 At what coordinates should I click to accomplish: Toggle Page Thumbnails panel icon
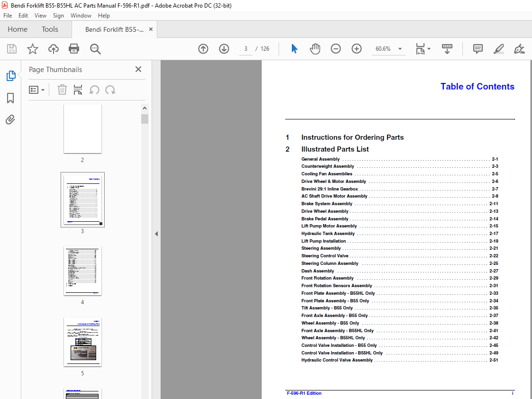pos(11,76)
